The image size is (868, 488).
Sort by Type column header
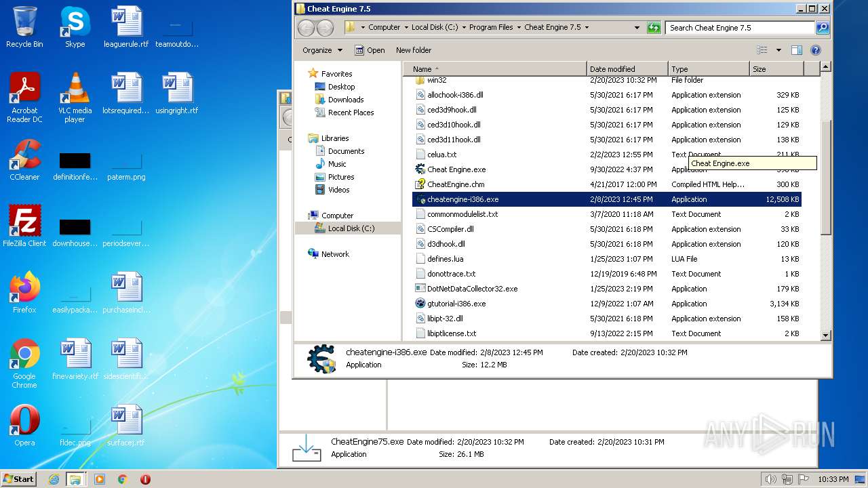click(x=709, y=69)
